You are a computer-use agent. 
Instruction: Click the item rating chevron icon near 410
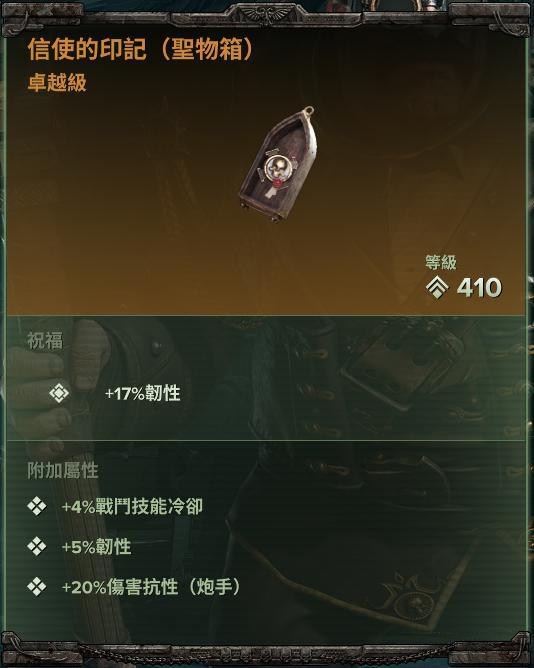tap(437, 288)
